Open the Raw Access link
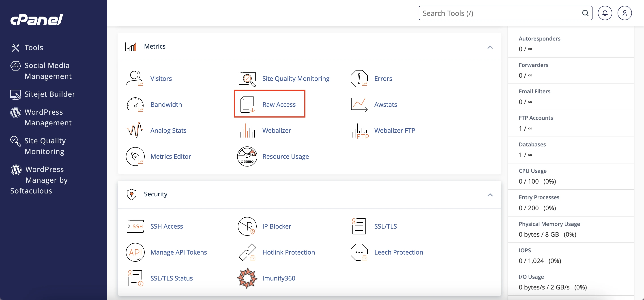The height and width of the screenshot is (300, 644). tap(279, 105)
